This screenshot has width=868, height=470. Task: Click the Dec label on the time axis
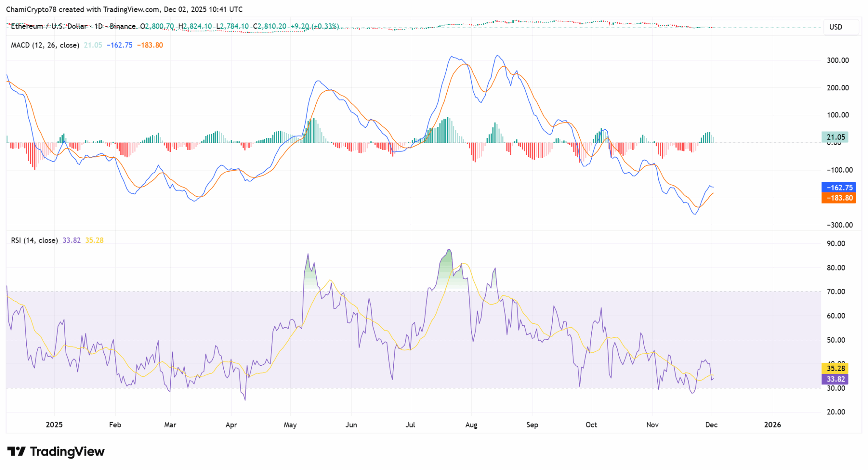[x=711, y=424]
